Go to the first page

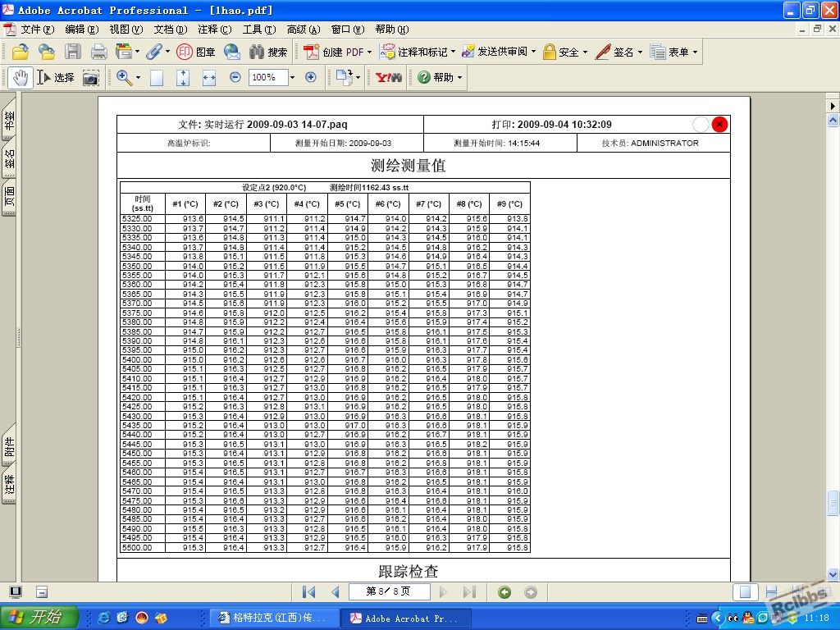[308, 592]
